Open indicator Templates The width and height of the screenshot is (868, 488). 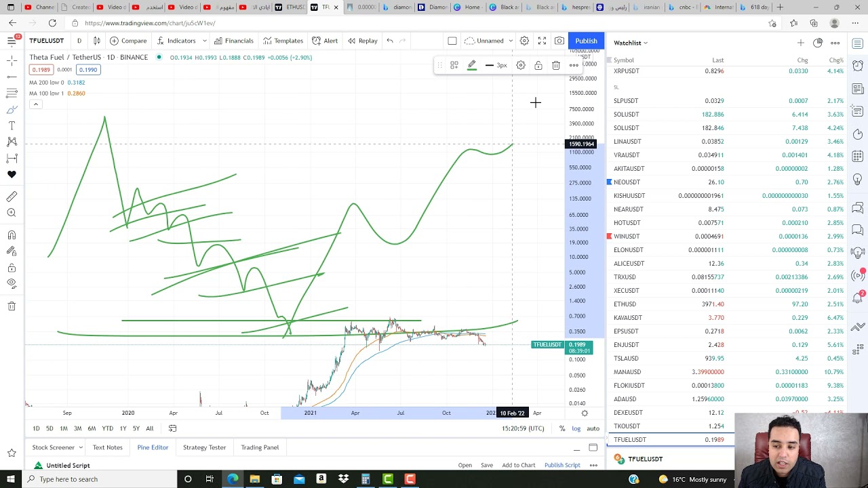[283, 41]
